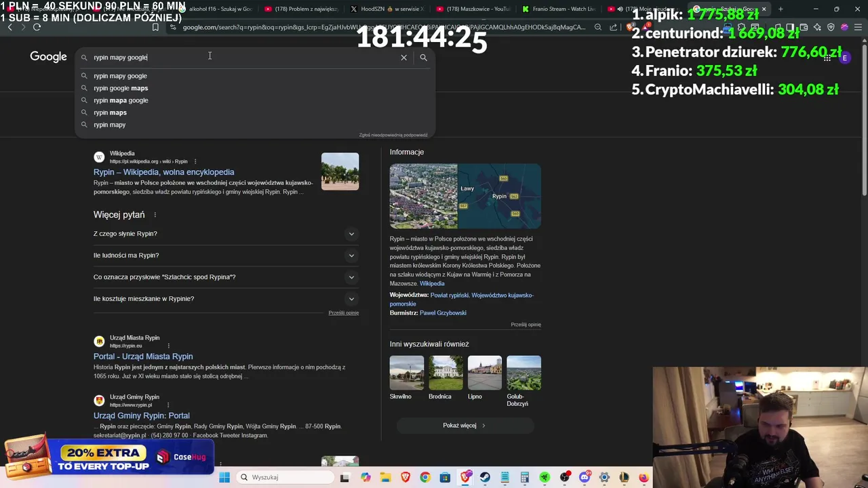Open more options for Wikipedia result
The width and height of the screenshot is (868, 488).
click(x=195, y=161)
